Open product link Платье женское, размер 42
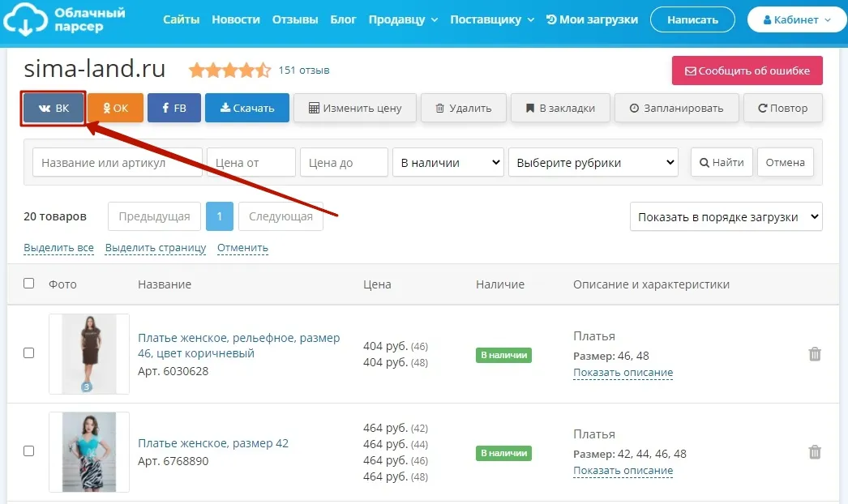The height and width of the screenshot is (504, 848). (213, 443)
